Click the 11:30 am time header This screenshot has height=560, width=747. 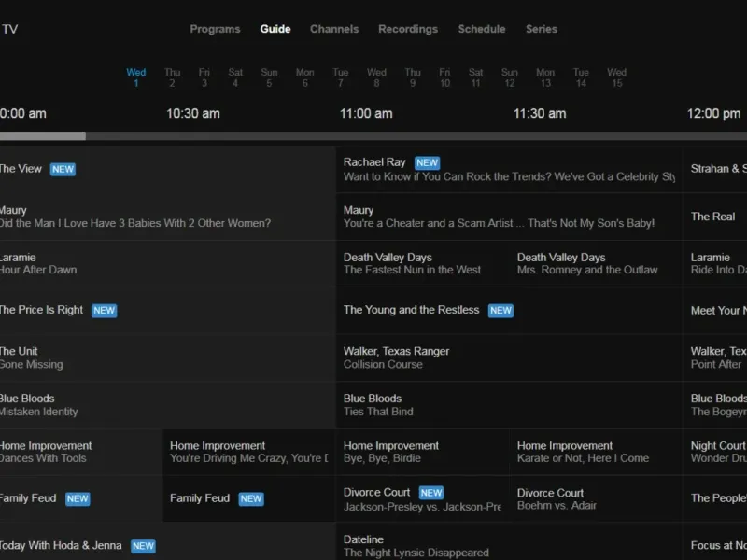(x=540, y=113)
